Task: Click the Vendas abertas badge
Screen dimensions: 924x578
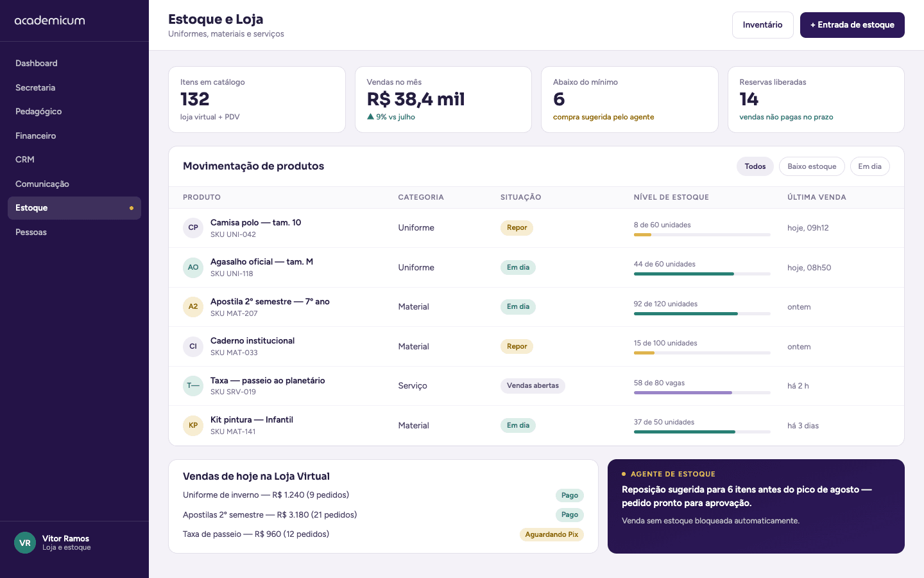Action: pyautogui.click(x=533, y=386)
